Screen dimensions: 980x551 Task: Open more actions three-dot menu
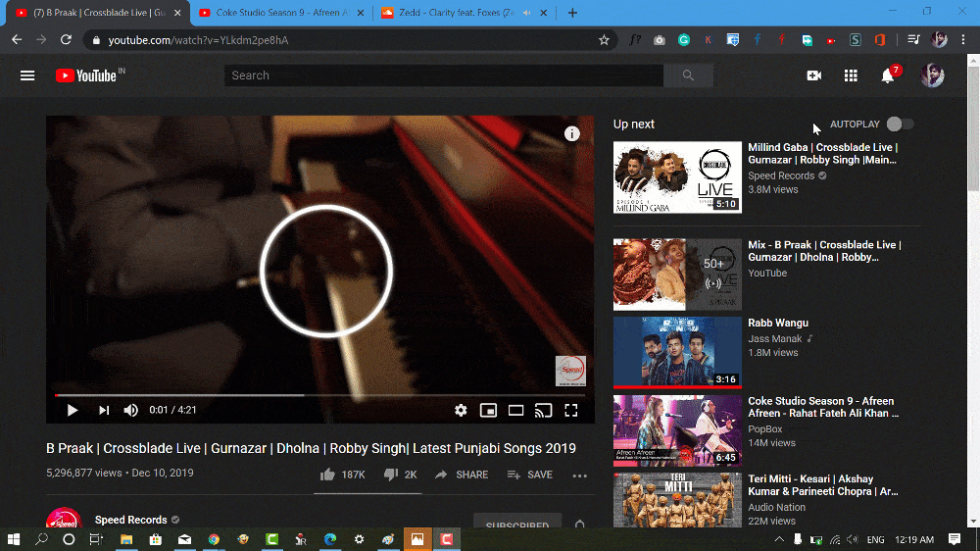coord(579,476)
